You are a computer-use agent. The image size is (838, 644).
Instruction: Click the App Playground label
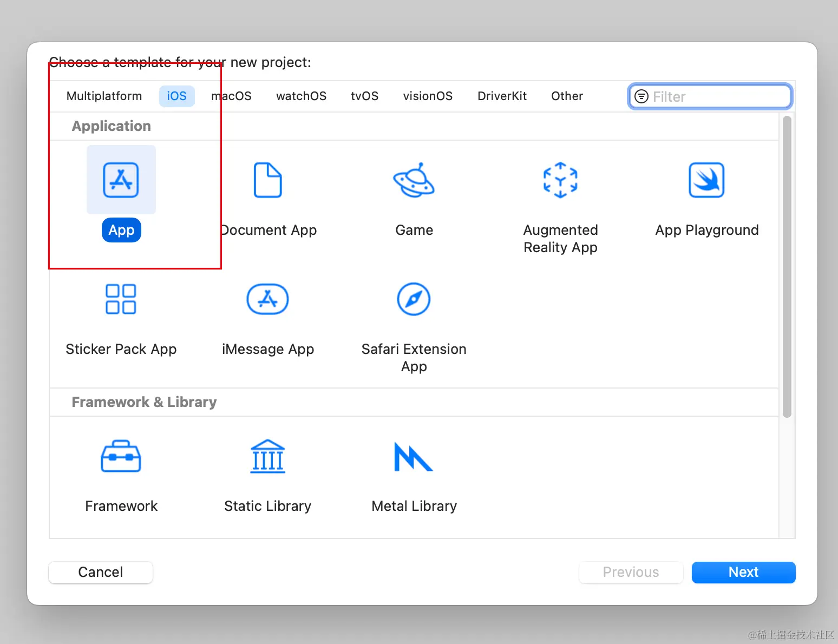[x=707, y=230]
